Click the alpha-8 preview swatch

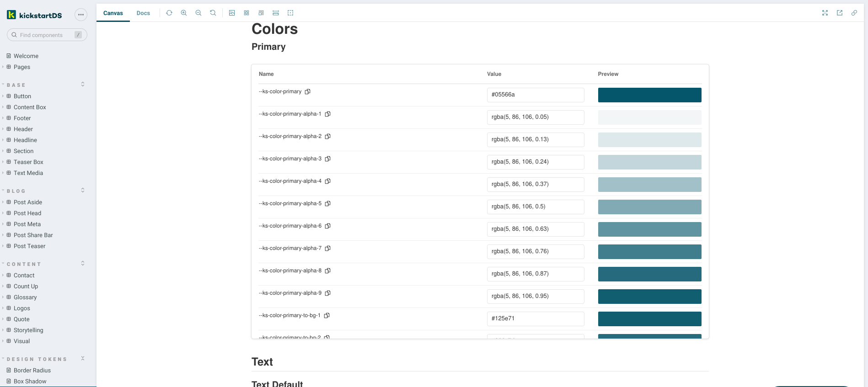tap(649, 274)
